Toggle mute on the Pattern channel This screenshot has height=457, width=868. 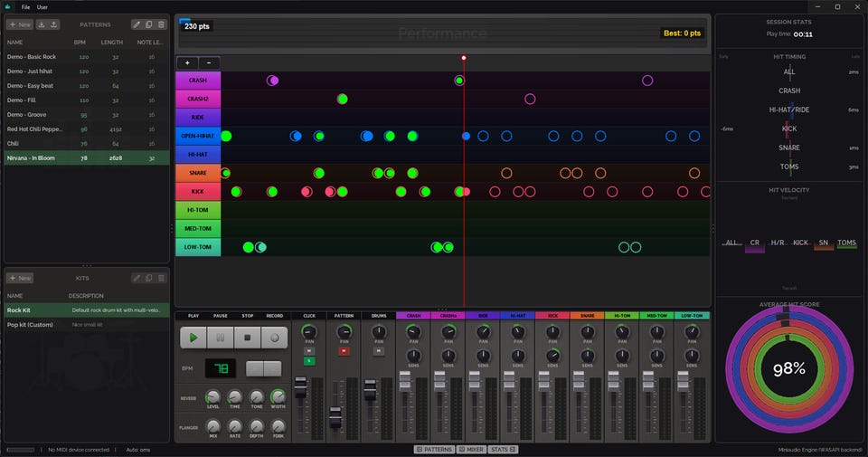click(344, 350)
